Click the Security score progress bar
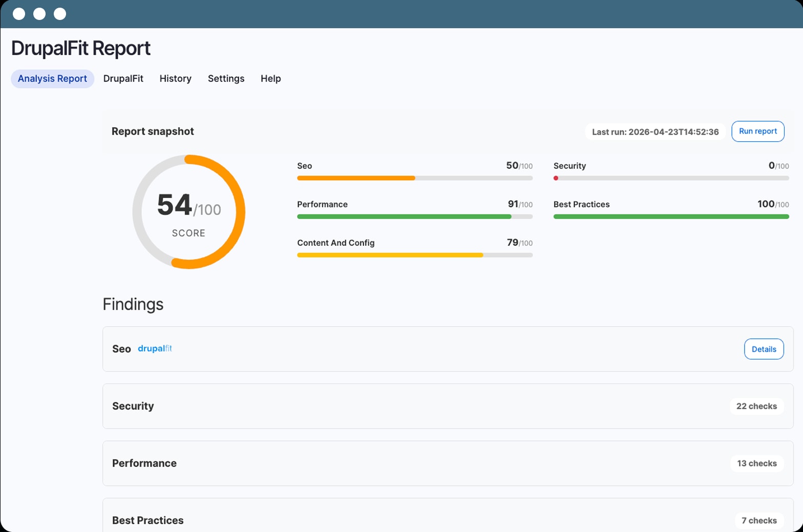The width and height of the screenshot is (803, 532). coord(671,178)
